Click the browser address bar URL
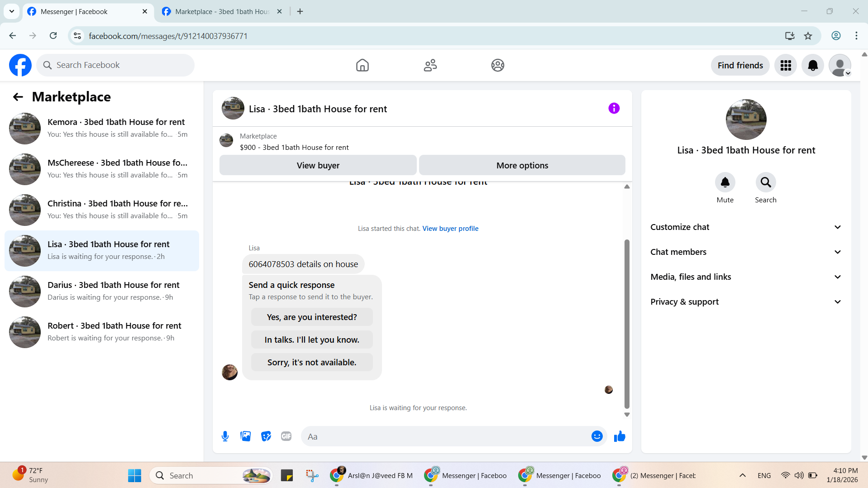The height and width of the screenshot is (488, 868). (x=168, y=36)
